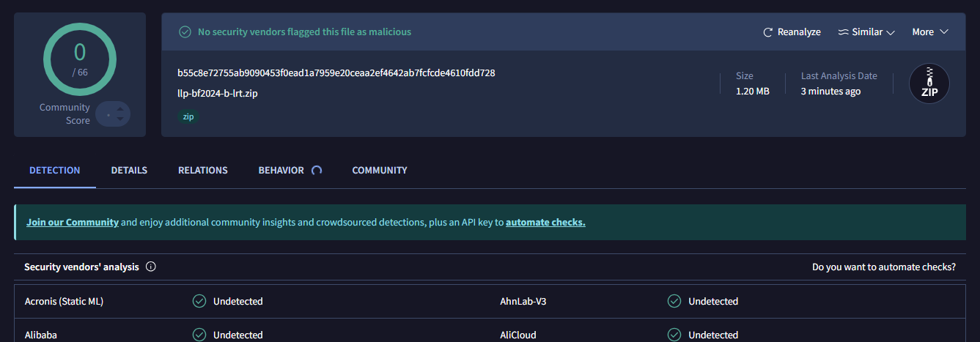
Task: Switch to the DETAILS tab
Action: click(129, 171)
